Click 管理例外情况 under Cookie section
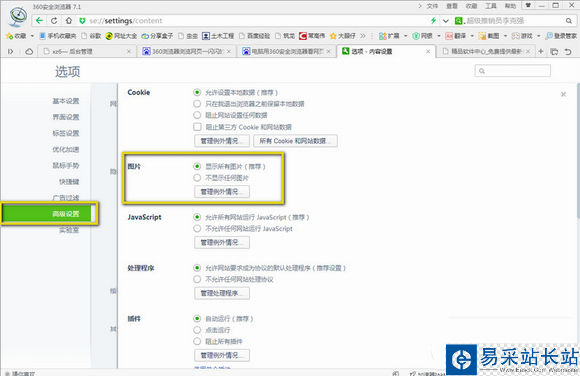 click(x=222, y=141)
